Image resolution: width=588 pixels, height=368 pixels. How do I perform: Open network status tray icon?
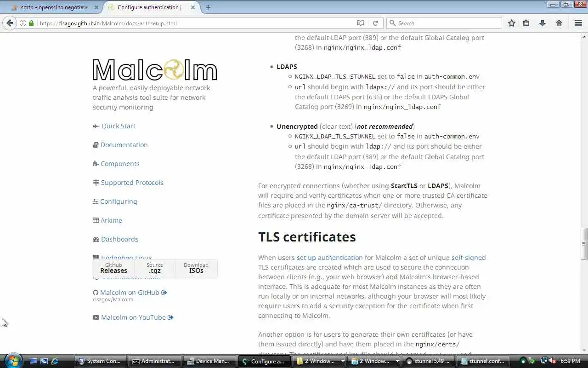[544, 361]
